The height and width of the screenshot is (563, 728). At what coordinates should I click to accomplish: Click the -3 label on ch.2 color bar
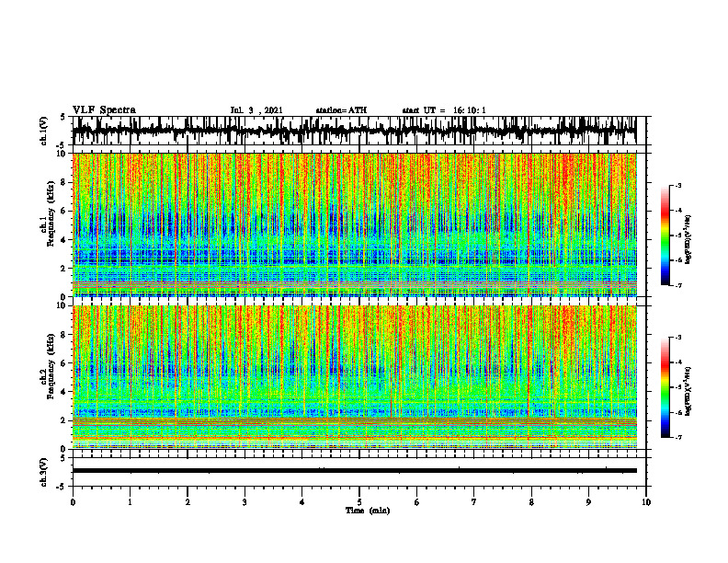point(678,338)
